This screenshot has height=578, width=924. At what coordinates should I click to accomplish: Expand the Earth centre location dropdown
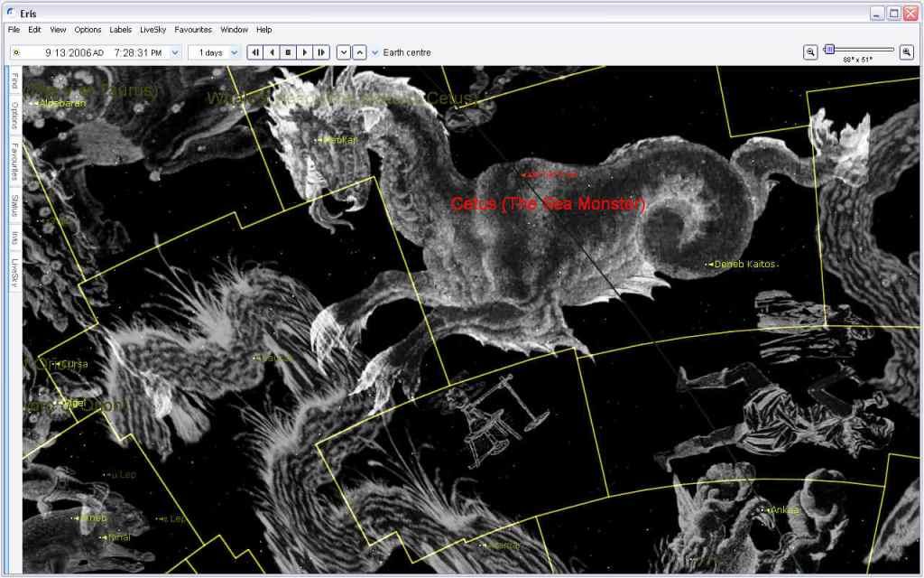pyautogui.click(x=374, y=52)
